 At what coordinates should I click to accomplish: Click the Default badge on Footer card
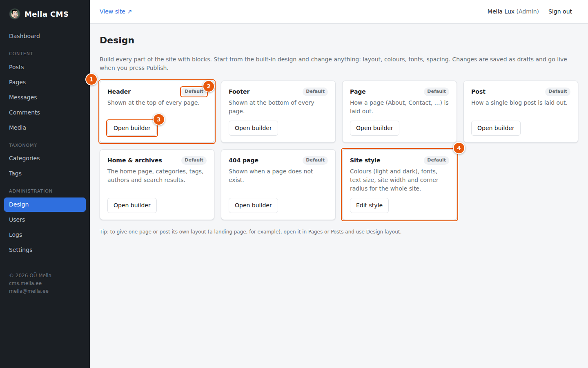[315, 92]
